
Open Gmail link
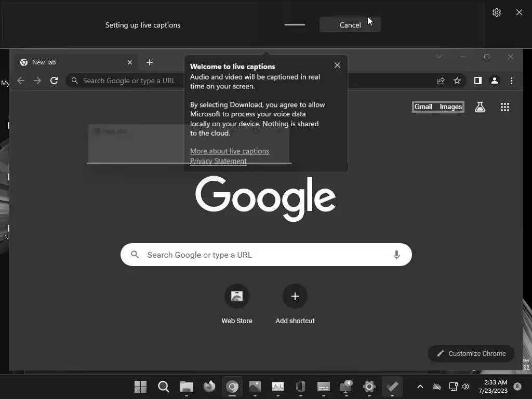tap(423, 107)
